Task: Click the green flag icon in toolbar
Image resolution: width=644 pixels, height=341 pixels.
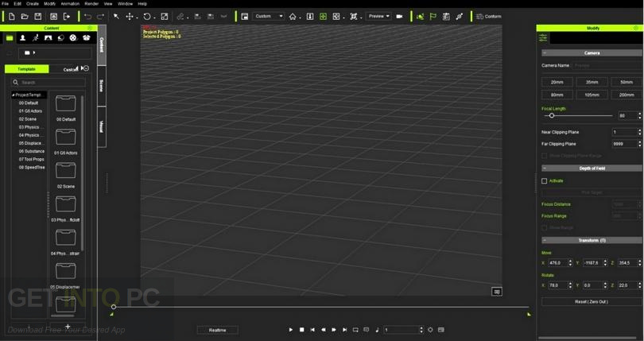Action: coord(433,17)
